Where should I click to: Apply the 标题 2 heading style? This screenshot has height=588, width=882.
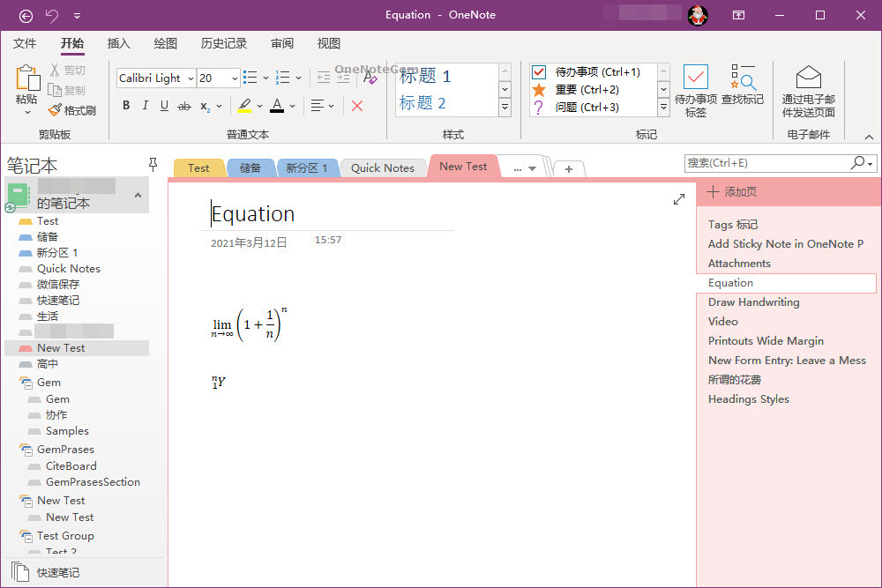point(422,103)
